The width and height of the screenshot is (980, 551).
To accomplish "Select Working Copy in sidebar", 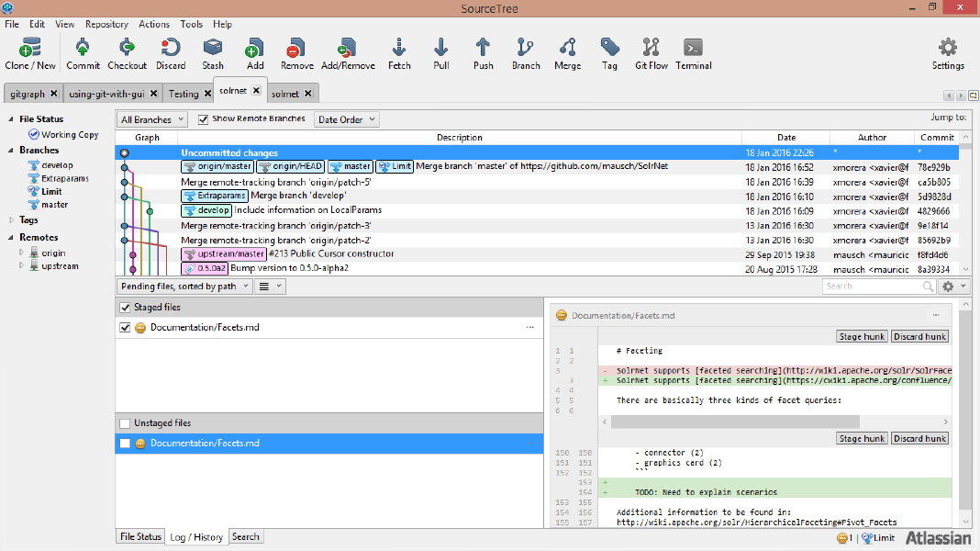I will tap(63, 134).
